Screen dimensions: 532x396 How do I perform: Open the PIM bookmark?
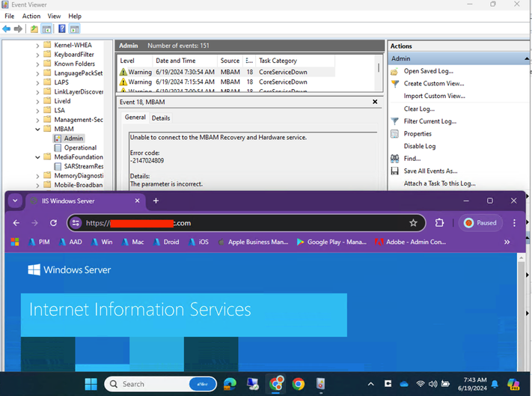pyautogui.click(x=39, y=242)
